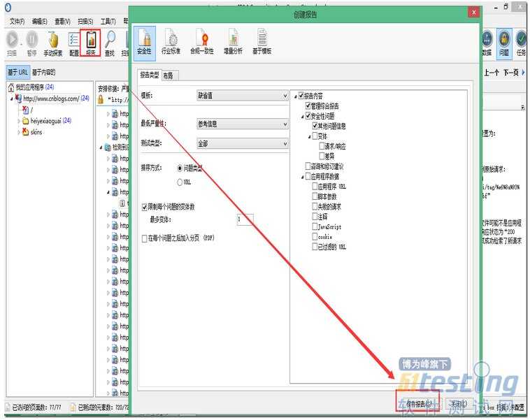Click the skins folder icon
Viewport: 530px width, 420px height.
[x=25, y=132]
